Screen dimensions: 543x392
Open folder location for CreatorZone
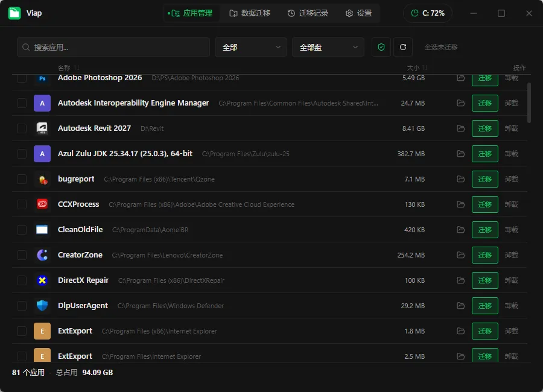click(x=460, y=255)
